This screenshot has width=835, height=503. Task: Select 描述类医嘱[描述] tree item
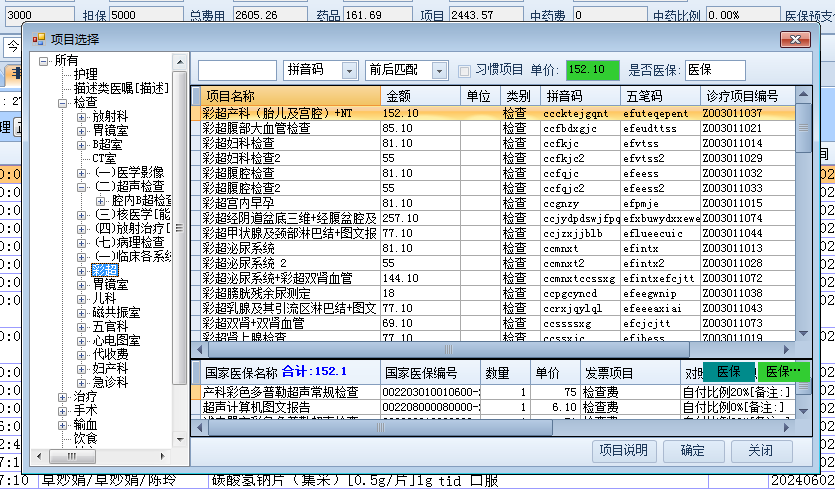[121, 88]
